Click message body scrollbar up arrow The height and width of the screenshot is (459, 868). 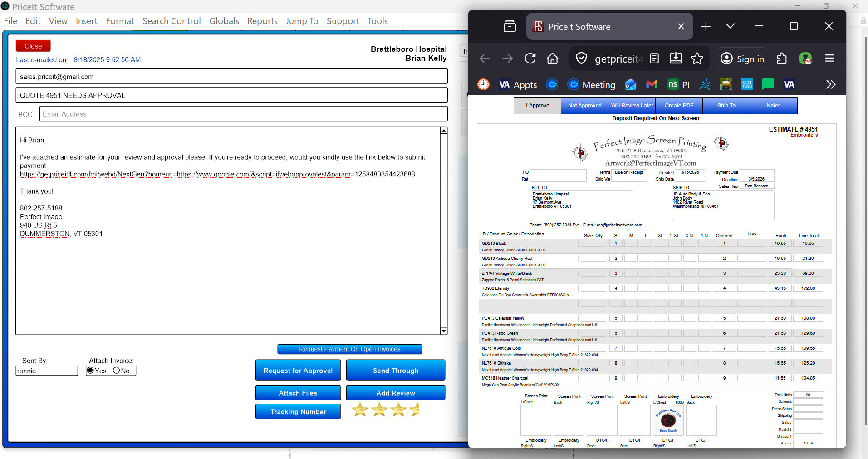pyautogui.click(x=444, y=131)
